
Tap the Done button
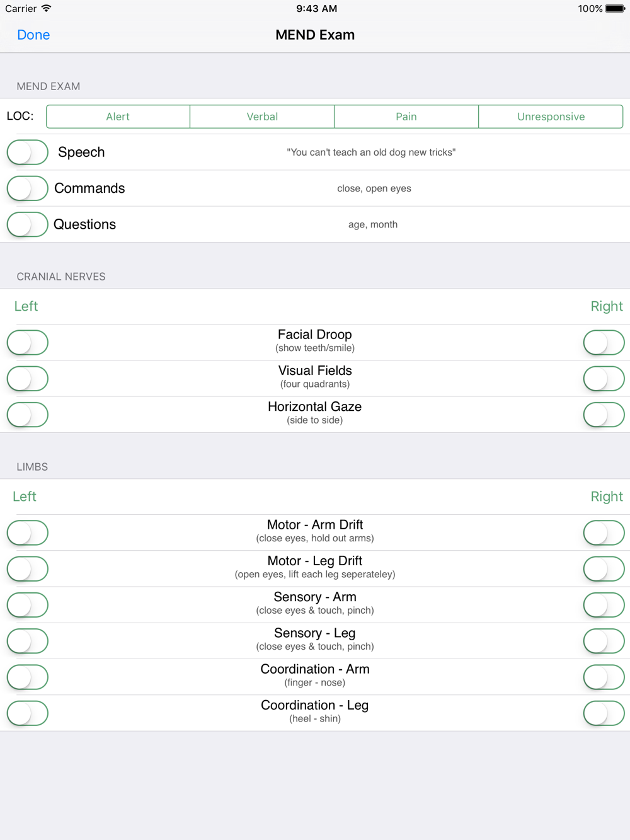click(x=33, y=35)
